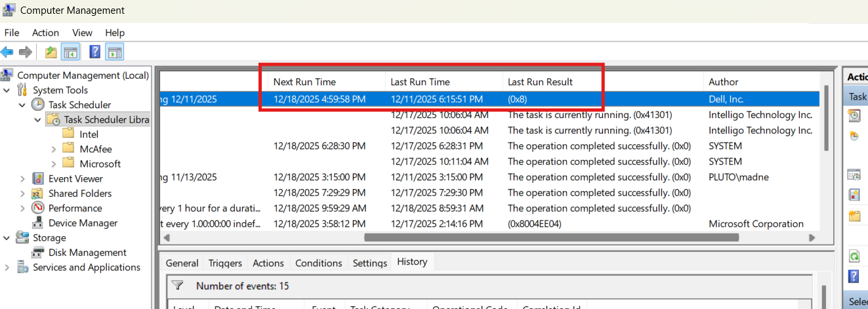The height and width of the screenshot is (309, 868).
Task: Collapse the System Tools node
Action: click(7, 90)
